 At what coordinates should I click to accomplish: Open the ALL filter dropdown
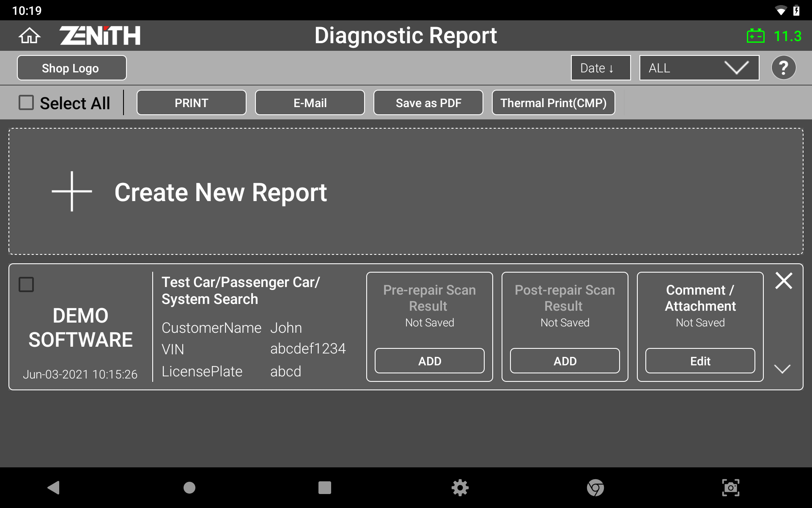pos(699,68)
